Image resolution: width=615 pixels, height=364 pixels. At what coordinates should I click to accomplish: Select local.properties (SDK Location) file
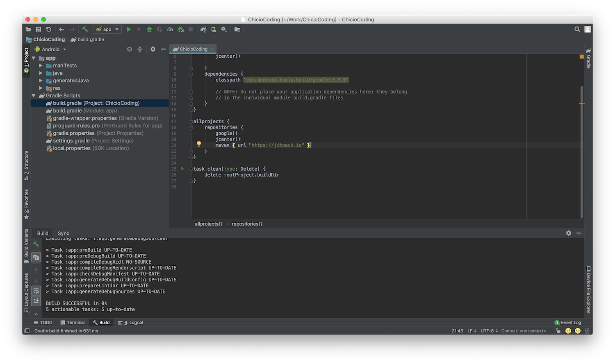[x=100, y=148]
